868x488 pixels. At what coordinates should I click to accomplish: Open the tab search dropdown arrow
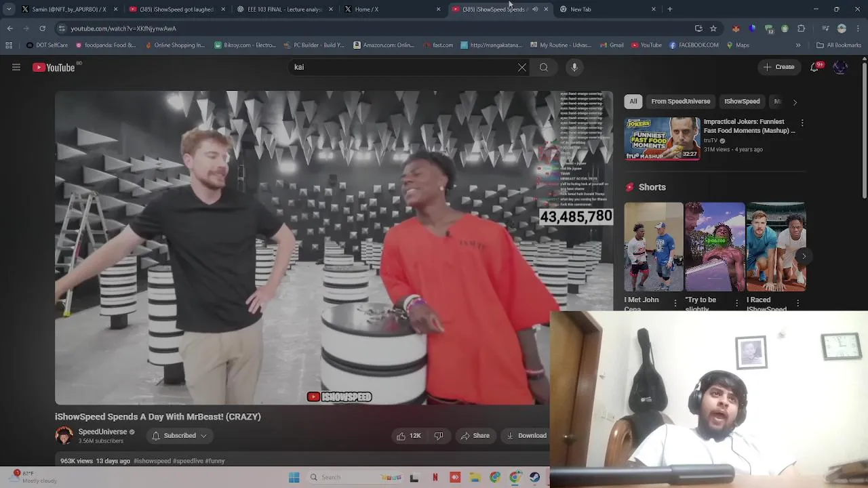pyautogui.click(x=9, y=9)
